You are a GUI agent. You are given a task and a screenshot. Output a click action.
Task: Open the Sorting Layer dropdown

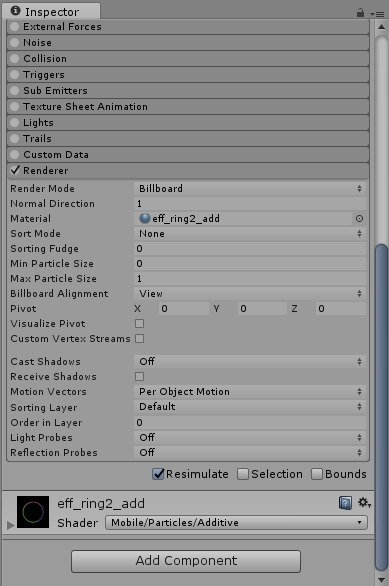coord(250,407)
